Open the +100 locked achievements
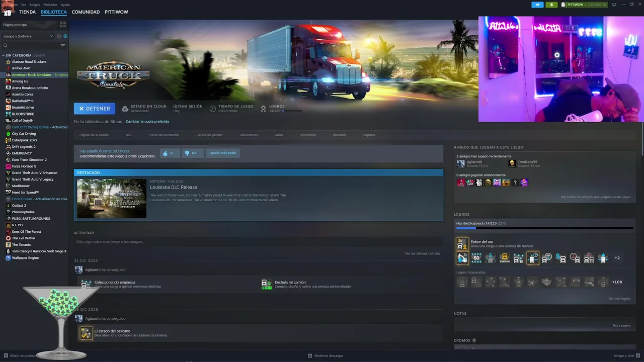 pos(617,282)
